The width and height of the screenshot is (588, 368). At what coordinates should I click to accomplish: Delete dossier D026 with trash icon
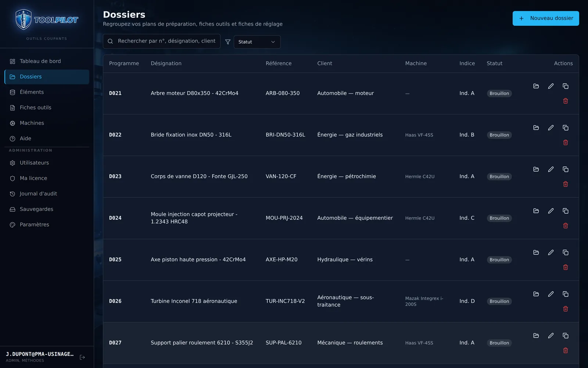point(566,309)
